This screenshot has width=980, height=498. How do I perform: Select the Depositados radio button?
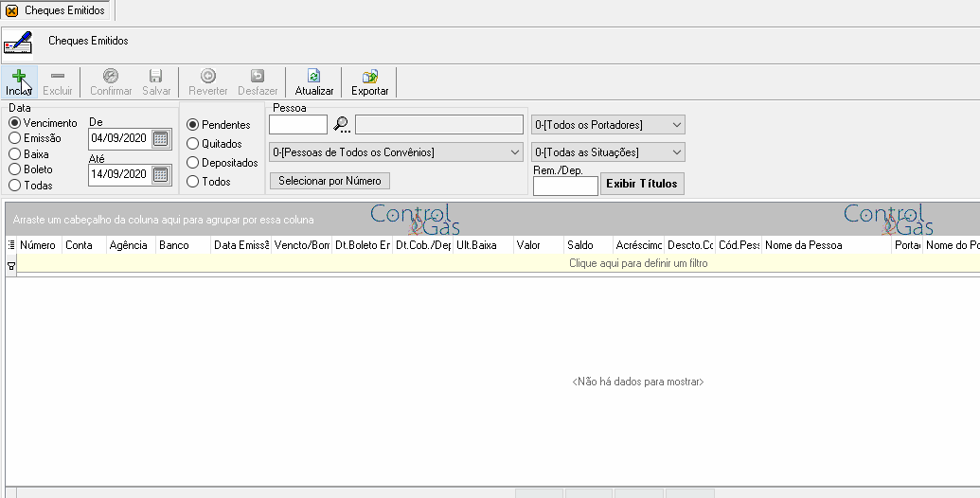[x=192, y=163]
